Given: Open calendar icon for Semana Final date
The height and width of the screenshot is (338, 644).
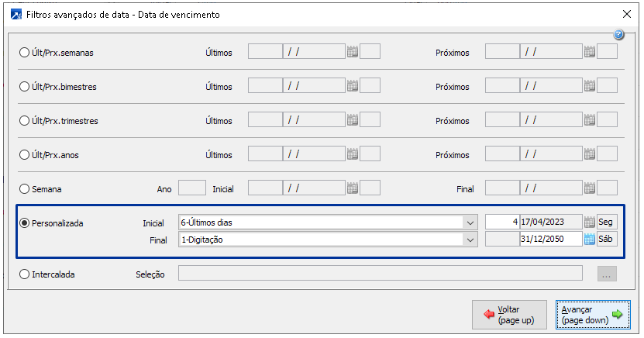Looking at the screenshot, I should pyautogui.click(x=590, y=188).
